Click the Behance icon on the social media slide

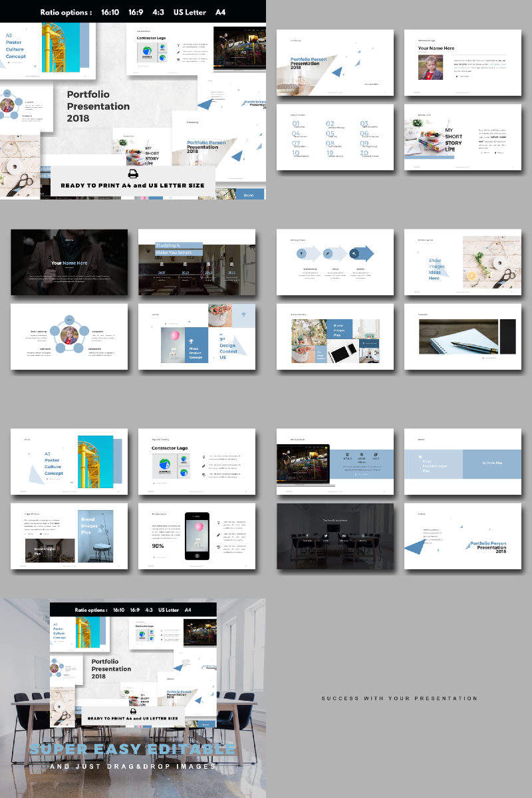pos(344,536)
